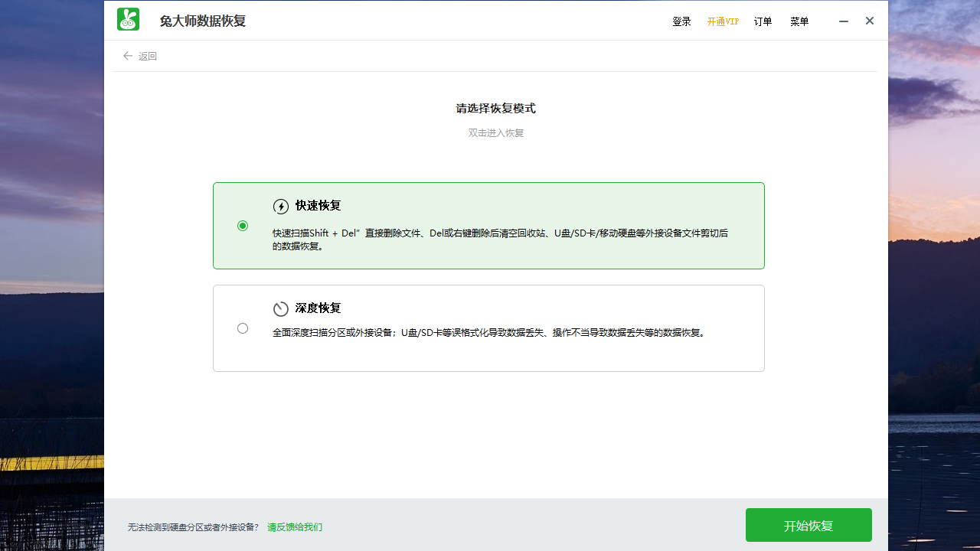Open the 订单 (orders) page
The height and width of the screenshot is (551, 980).
point(763,21)
